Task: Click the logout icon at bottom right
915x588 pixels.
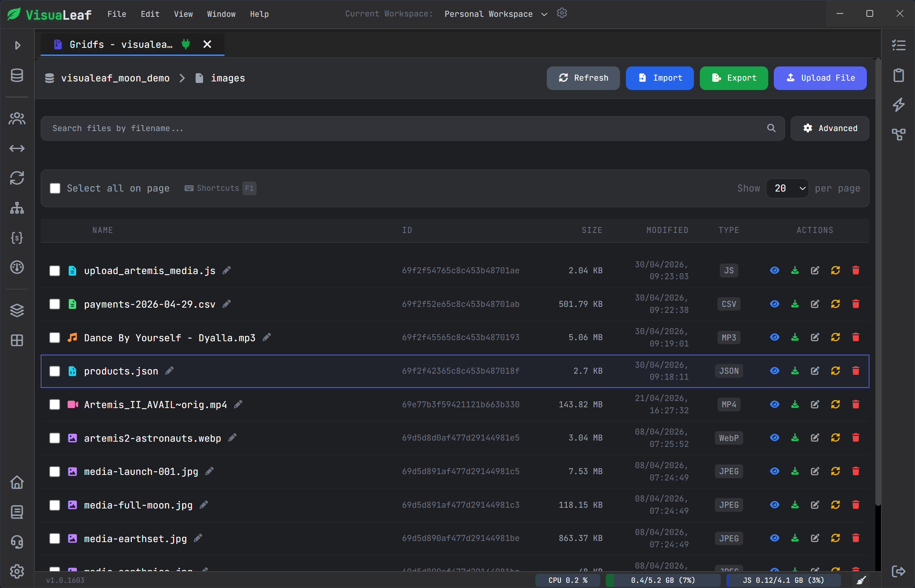Action: coord(899,572)
